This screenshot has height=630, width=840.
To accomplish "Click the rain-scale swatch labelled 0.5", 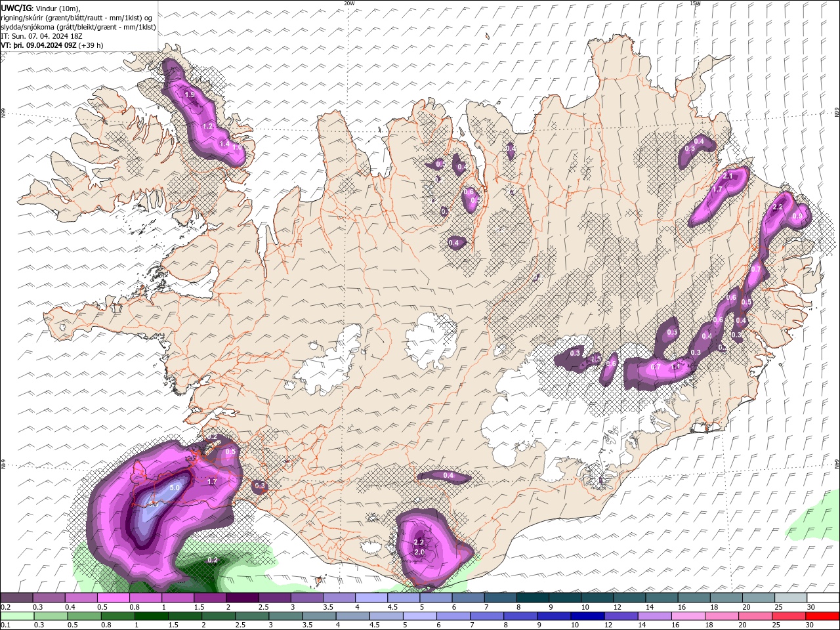I will (84, 616).
